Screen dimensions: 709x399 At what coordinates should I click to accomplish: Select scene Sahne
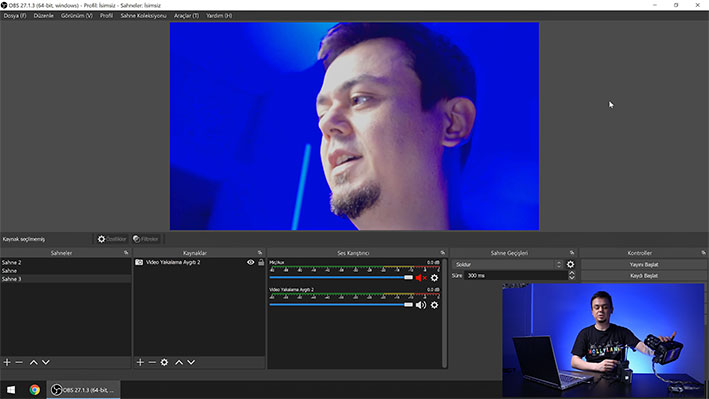[66, 271]
